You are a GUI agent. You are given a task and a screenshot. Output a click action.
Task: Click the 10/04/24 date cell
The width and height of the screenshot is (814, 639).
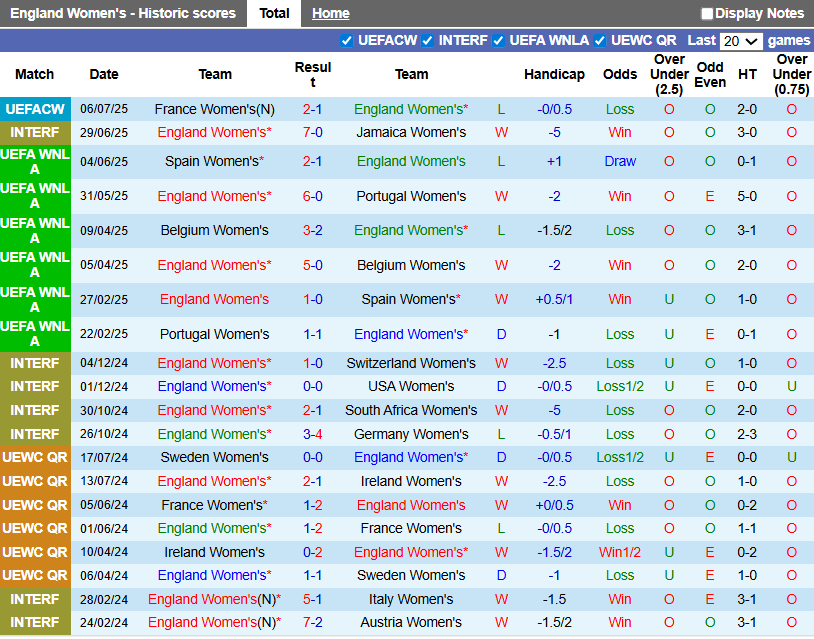pos(104,552)
